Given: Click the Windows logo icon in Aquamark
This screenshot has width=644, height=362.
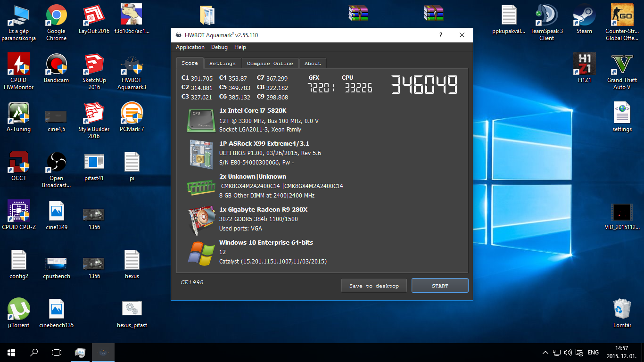Looking at the screenshot, I should tap(201, 253).
